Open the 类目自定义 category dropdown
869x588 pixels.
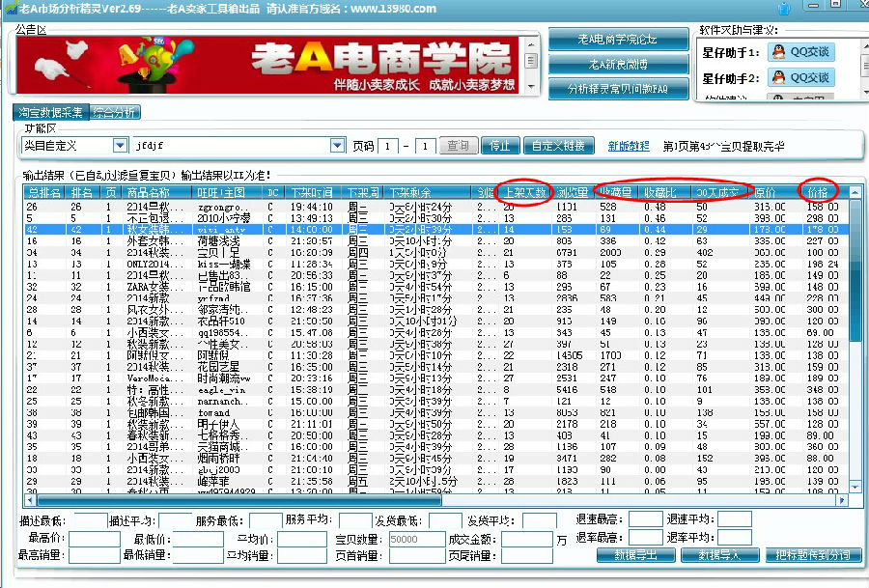120,145
